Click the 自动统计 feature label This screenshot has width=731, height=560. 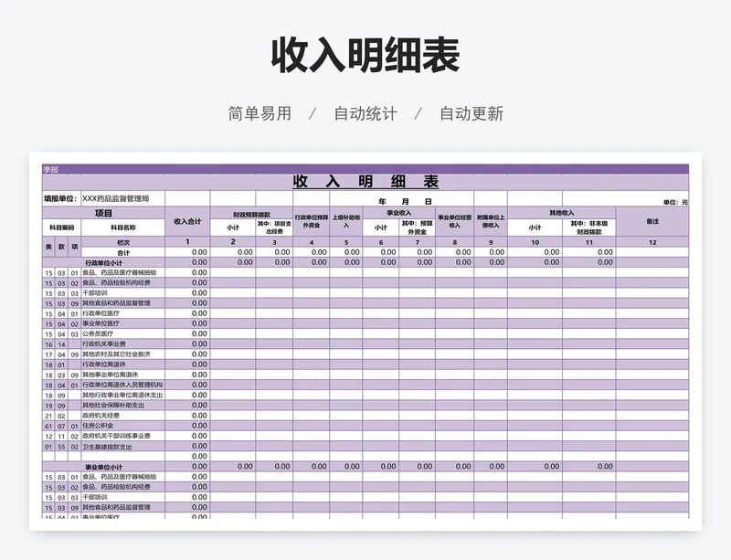point(365,114)
